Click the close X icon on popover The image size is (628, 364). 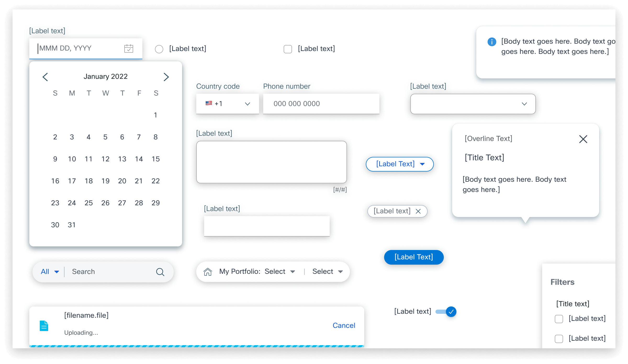coord(583,139)
